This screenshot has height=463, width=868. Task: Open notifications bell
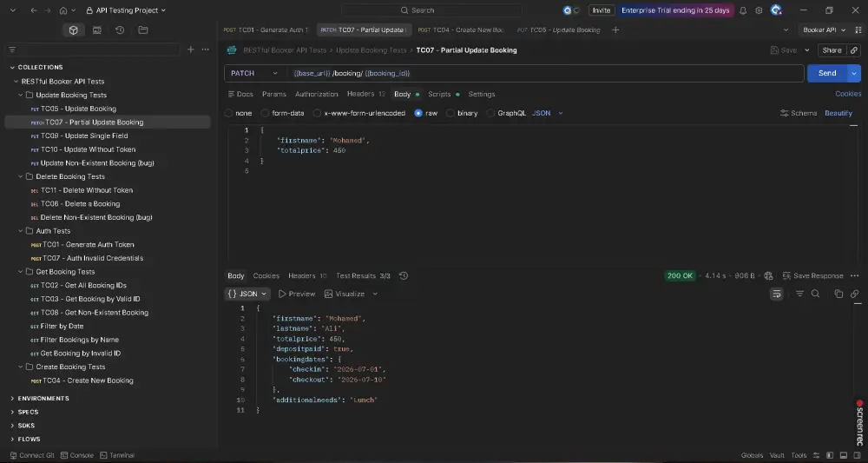743,10
